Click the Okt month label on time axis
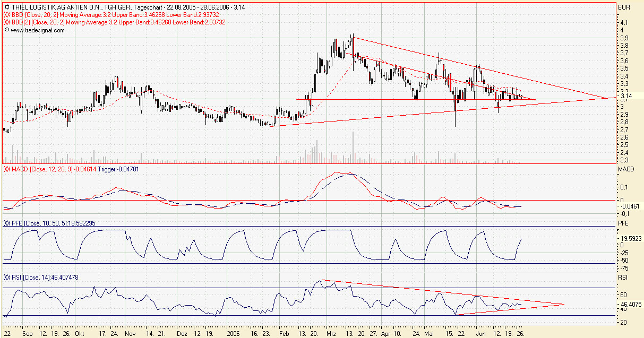Image resolution: width=644 pixels, height=338 pixels. [x=80, y=335]
